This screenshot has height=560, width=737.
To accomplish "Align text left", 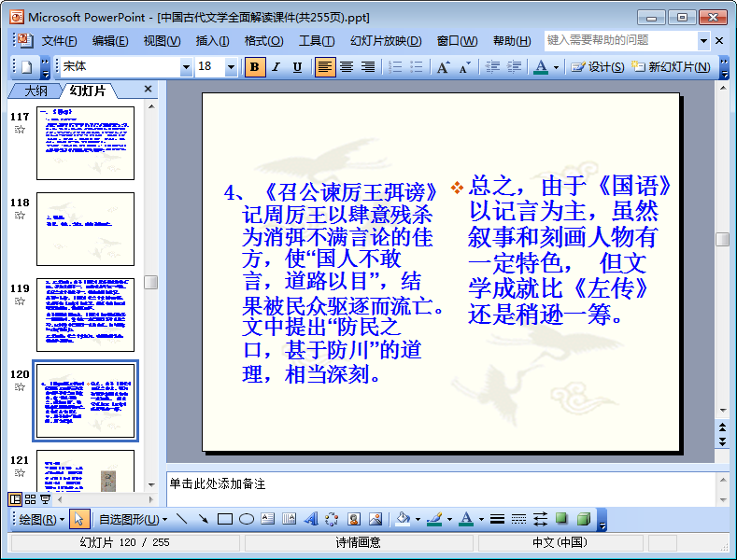I will (325, 67).
